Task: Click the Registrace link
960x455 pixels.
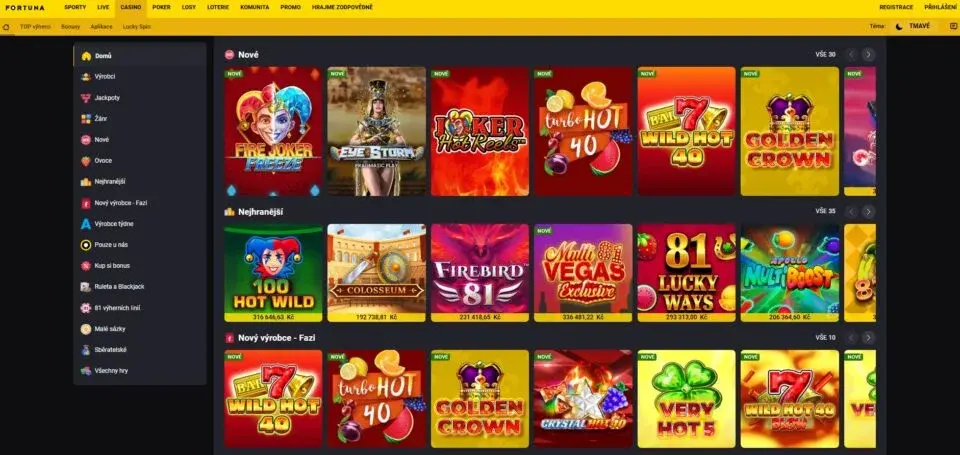Action: pos(896,7)
